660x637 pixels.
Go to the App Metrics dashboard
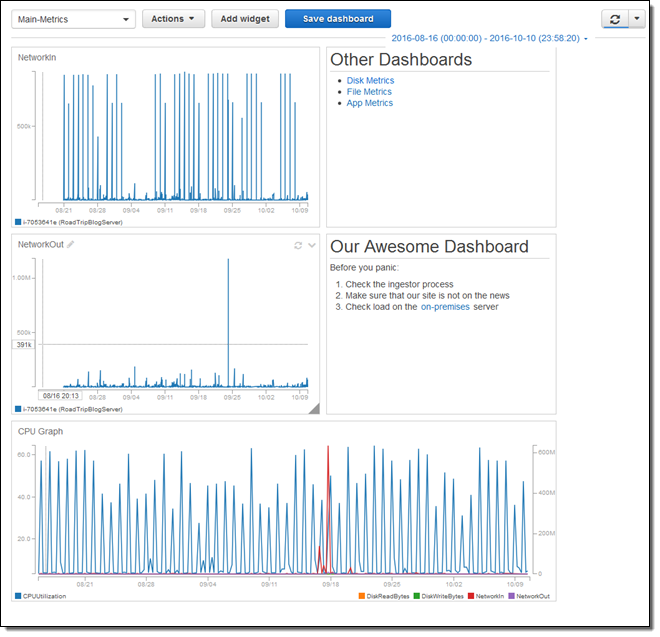point(370,103)
